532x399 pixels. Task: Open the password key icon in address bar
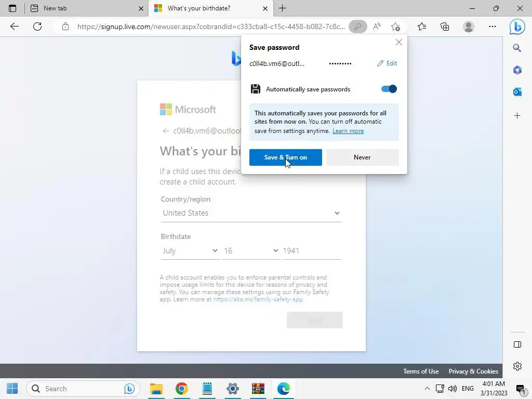(357, 26)
